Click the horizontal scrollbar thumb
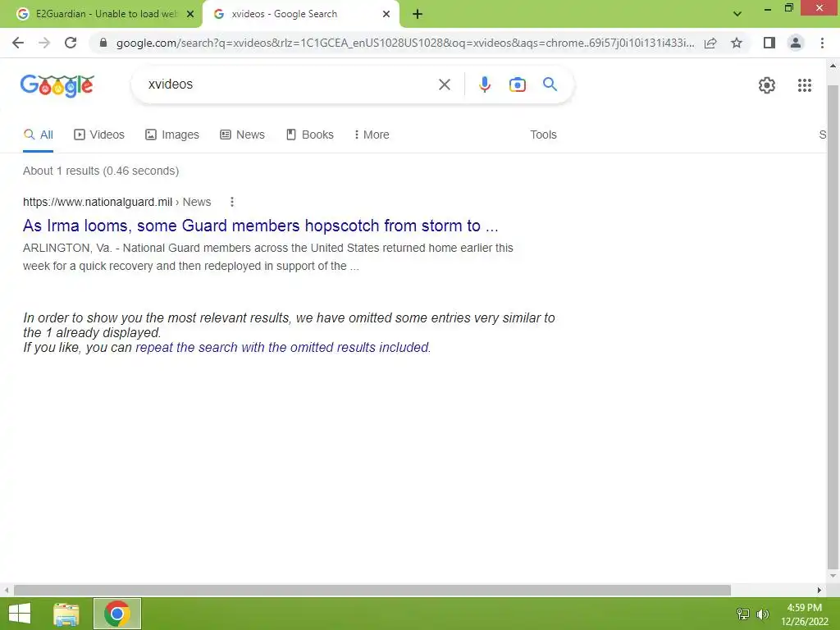The width and height of the screenshot is (840, 630). point(372,591)
